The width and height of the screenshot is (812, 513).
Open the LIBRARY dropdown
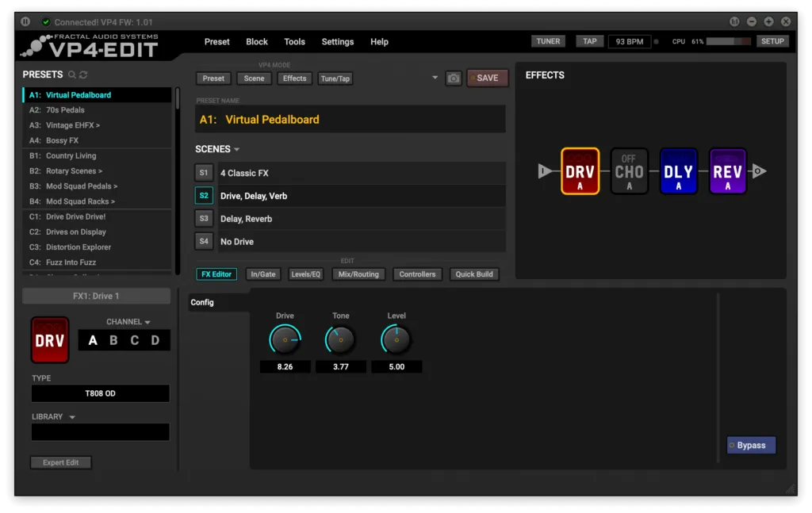coord(72,417)
